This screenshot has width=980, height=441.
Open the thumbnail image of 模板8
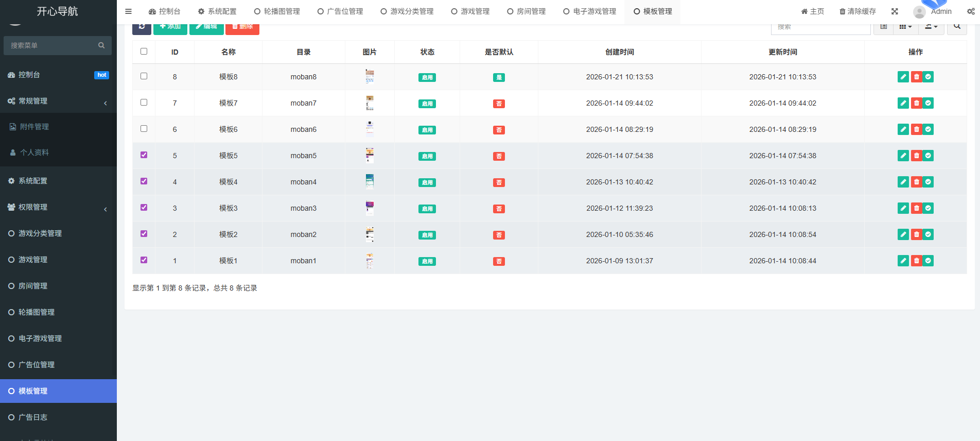tap(370, 77)
